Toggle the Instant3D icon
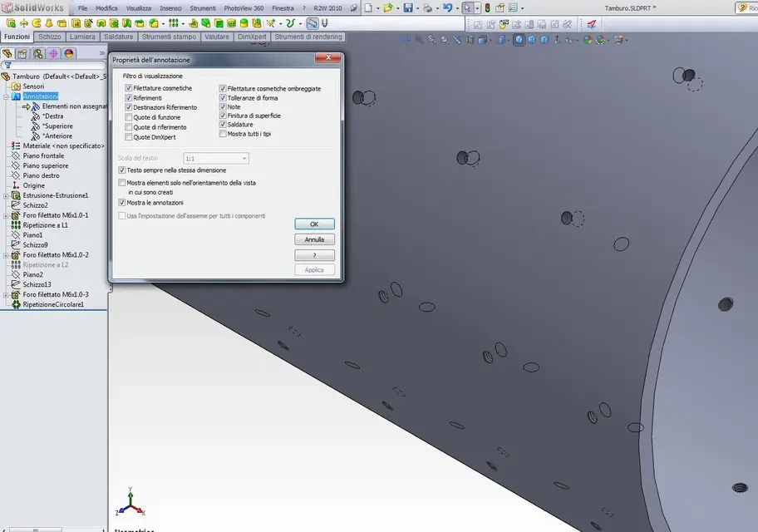The width and height of the screenshot is (758, 532). pyautogui.click(x=313, y=23)
